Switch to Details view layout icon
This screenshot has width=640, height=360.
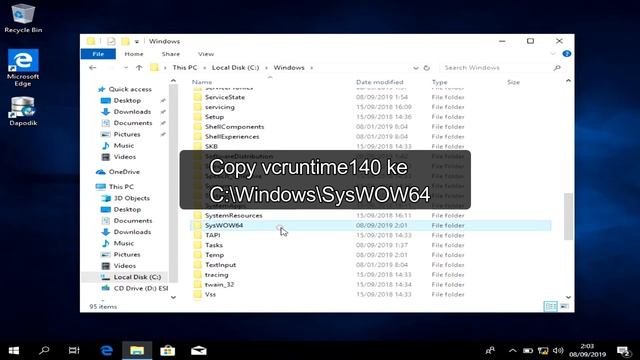551,306
